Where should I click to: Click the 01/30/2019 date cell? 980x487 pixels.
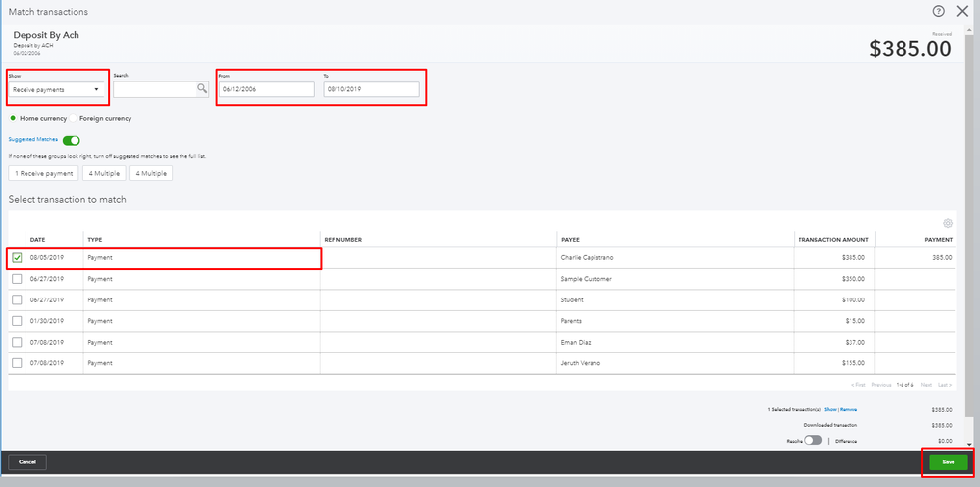tap(47, 321)
